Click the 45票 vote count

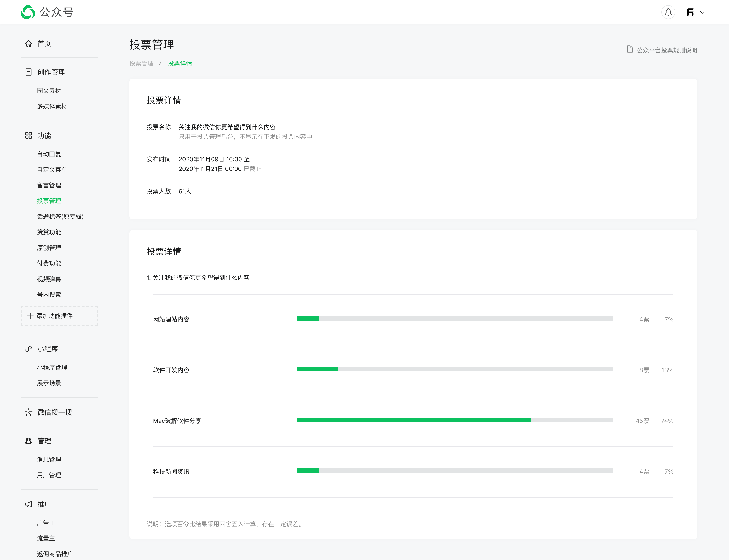coord(642,421)
